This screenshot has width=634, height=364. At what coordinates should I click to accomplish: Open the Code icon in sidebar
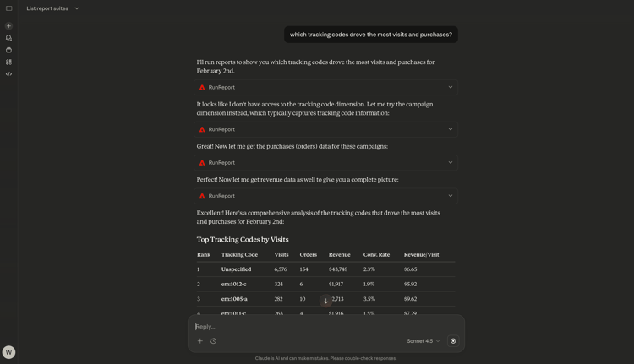point(8,74)
